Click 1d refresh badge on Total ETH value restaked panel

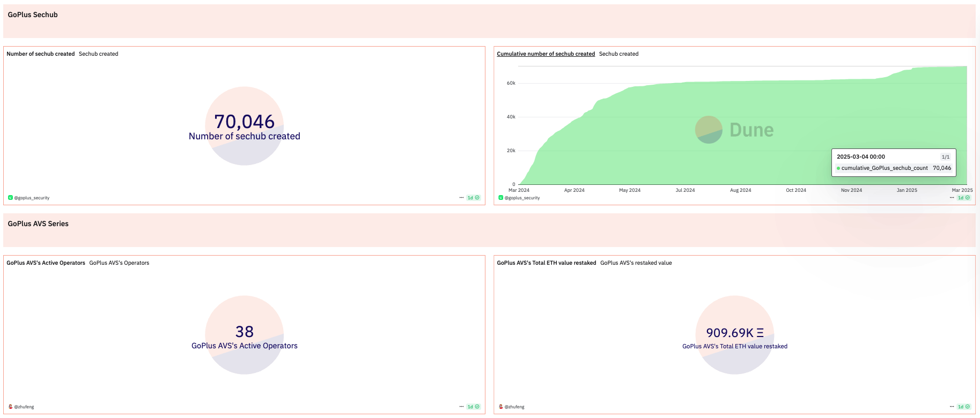pos(964,407)
